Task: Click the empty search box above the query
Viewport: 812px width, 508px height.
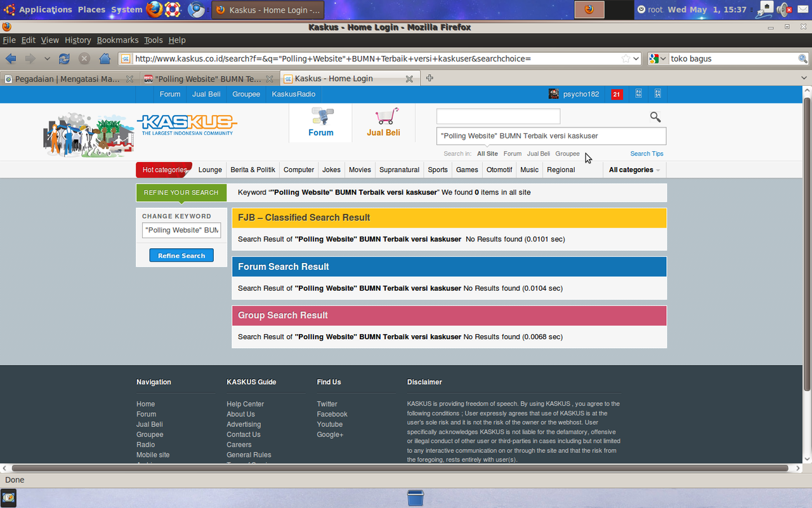Action: click(x=498, y=116)
